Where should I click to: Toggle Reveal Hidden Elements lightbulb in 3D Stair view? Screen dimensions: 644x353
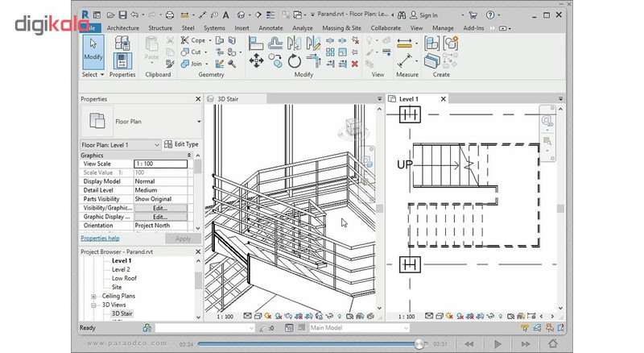pos(339,316)
